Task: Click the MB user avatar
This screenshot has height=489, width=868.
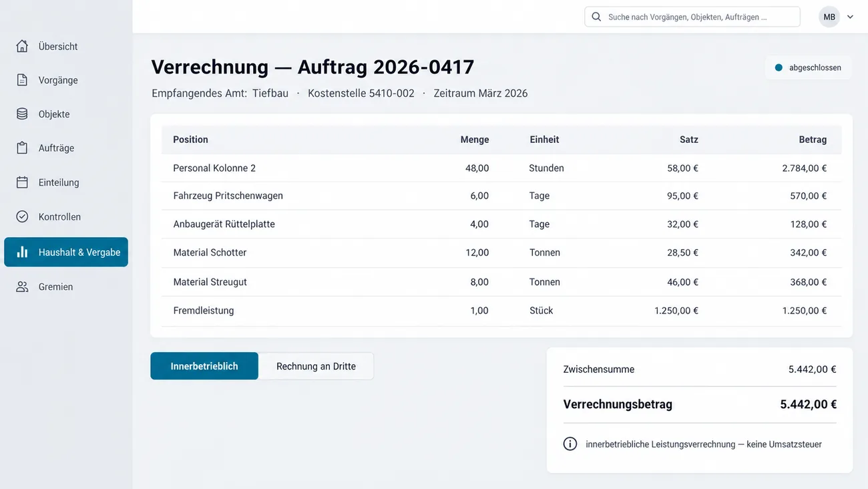Action: click(x=829, y=17)
